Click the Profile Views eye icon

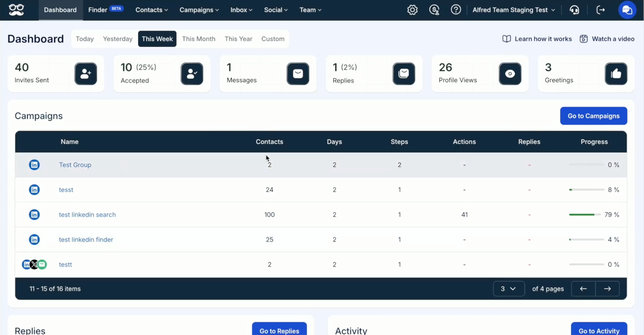[x=510, y=74]
